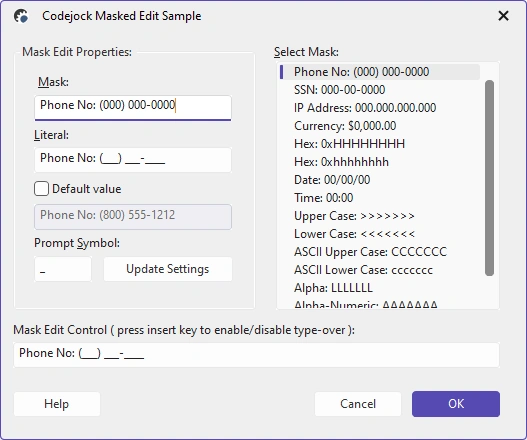
Task: Cancel the dialog
Action: click(358, 404)
